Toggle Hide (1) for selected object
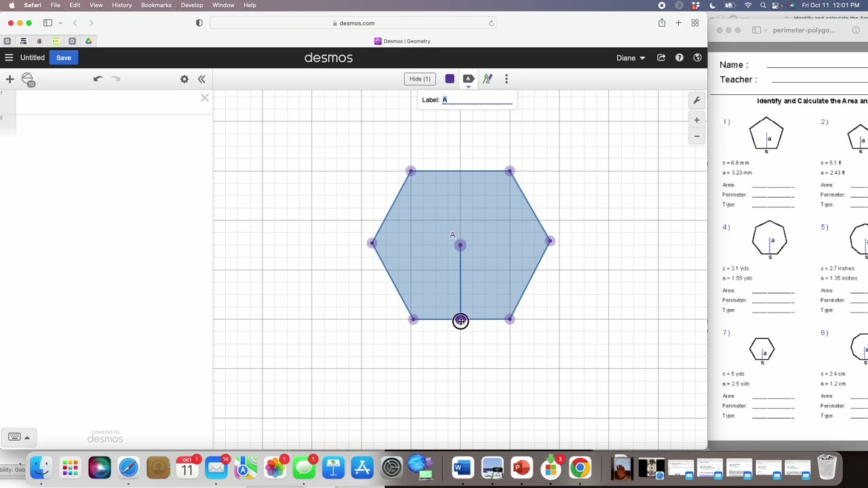 click(420, 79)
